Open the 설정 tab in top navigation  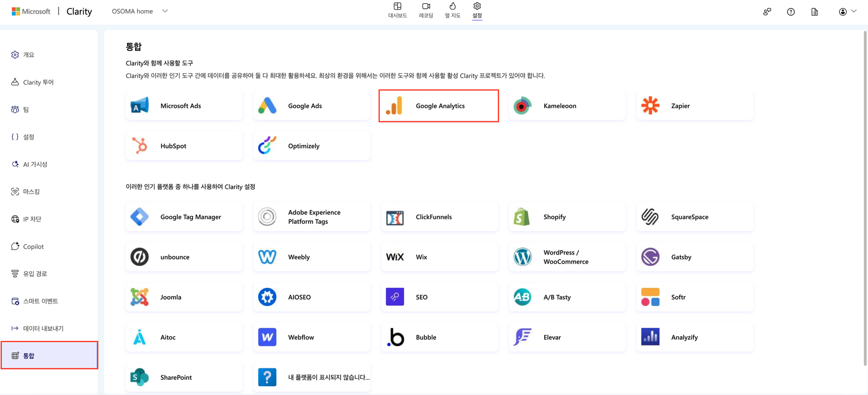click(477, 10)
